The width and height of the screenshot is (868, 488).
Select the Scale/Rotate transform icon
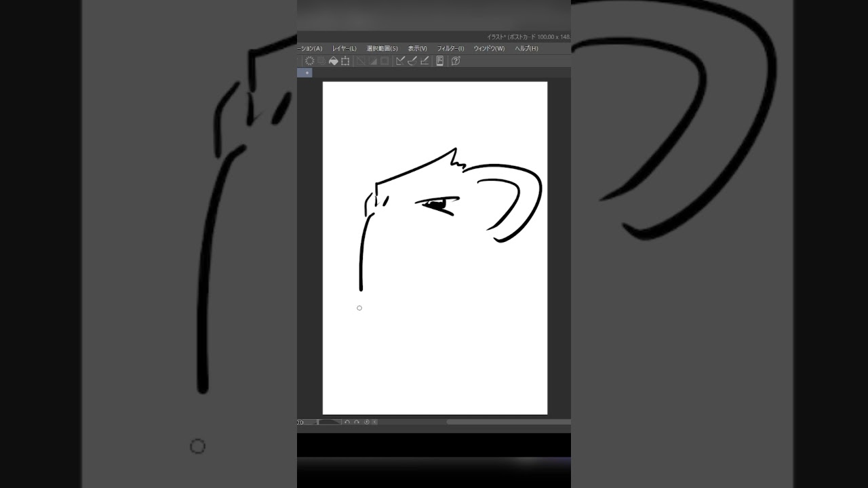[x=345, y=61]
